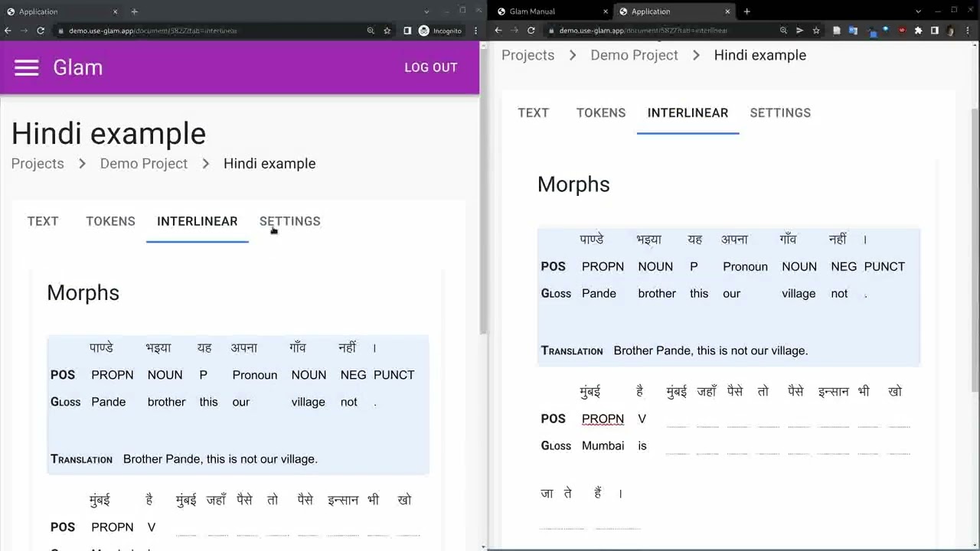This screenshot has width=980, height=551.
Task: Switch to TEXT tab in right window
Action: pos(534,112)
